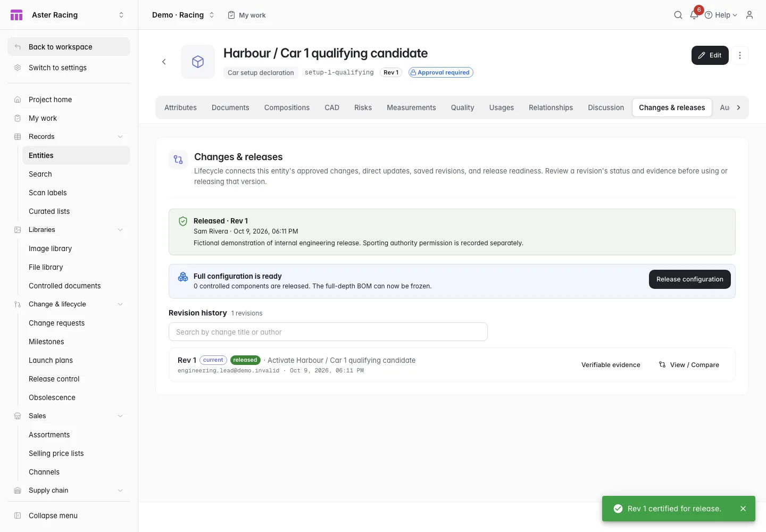Open the notifications bell
The image size is (766, 532).
click(x=694, y=15)
